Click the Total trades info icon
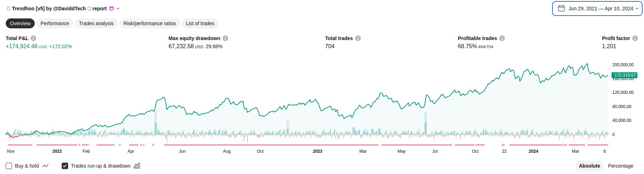Screen dimensions: 644x174 358,38
